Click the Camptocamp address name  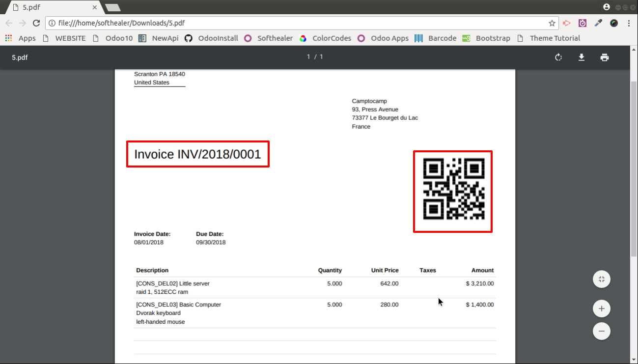369,101
